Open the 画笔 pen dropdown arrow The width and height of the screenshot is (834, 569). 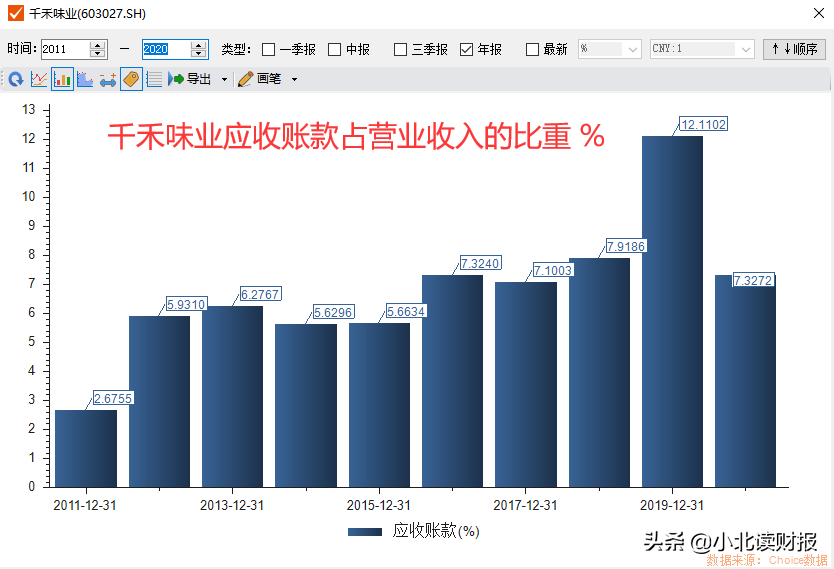294,80
